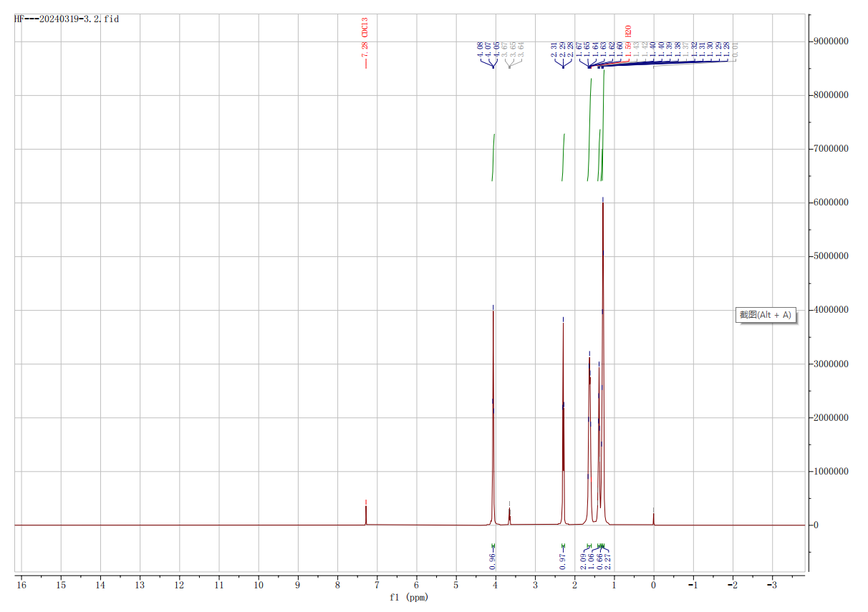The height and width of the screenshot is (612, 868).
Task: Click the grey 3.67 peak label
Action: click(x=505, y=49)
